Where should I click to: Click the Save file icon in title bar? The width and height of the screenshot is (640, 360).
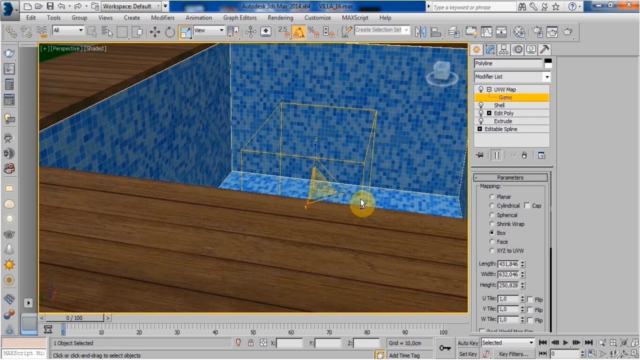[x=50, y=6]
